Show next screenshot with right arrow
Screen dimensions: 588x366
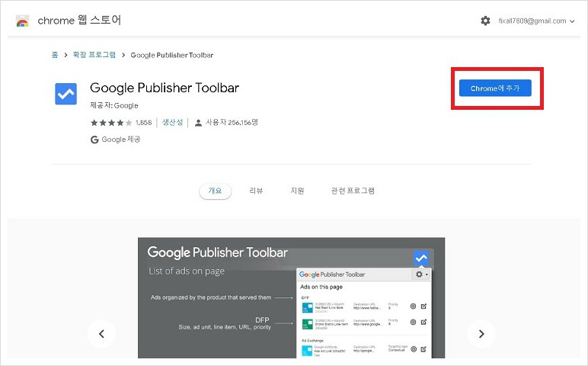(481, 334)
